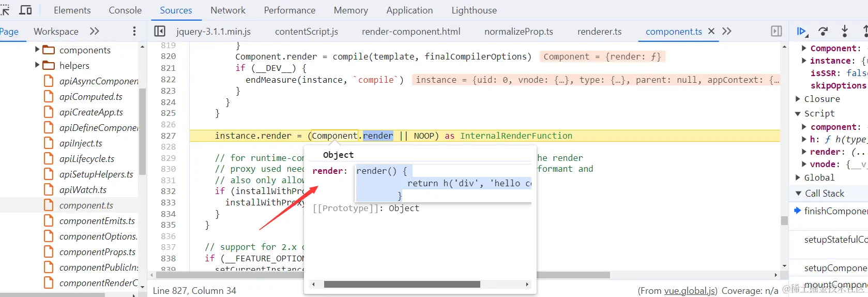Image resolution: width=868 pixels, height=297 pixels.
Task: Open the Memory tab
Action: pos(351,10)
